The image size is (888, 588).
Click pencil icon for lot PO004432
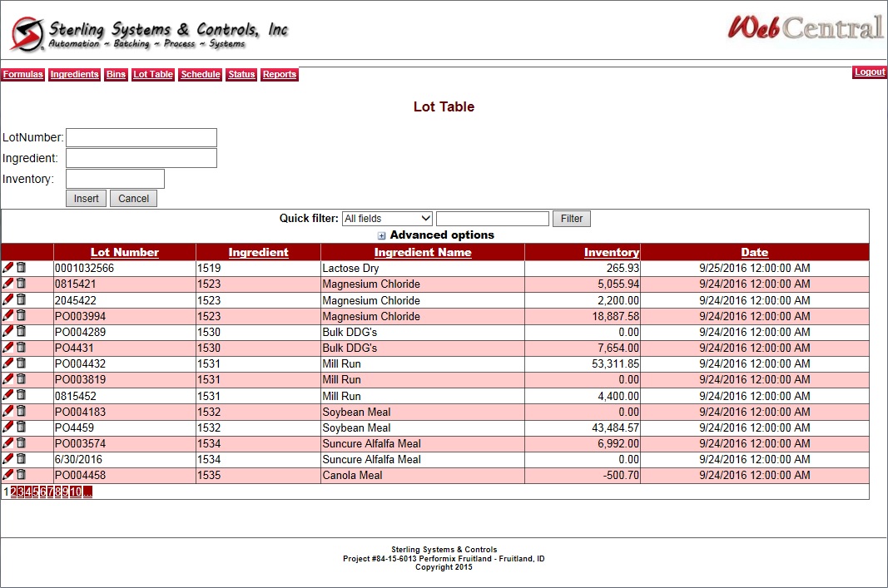click(7, 363)
